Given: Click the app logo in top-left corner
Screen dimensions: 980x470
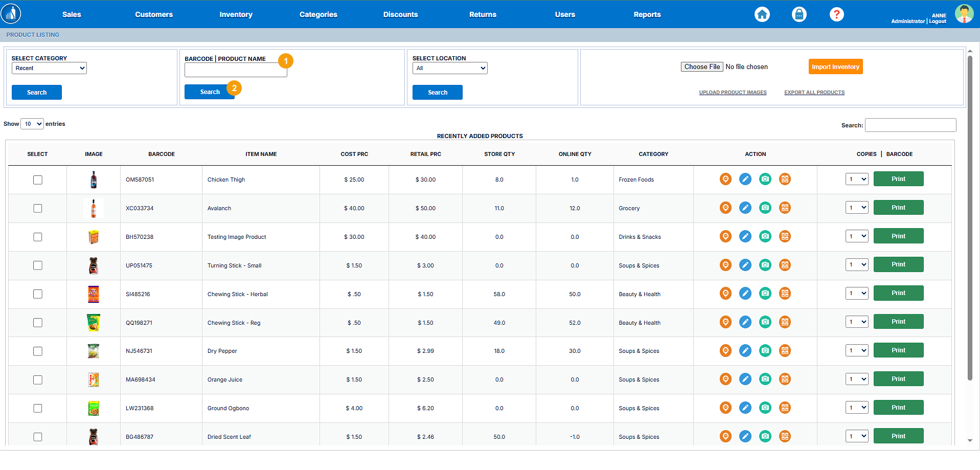Looking at the screenshot, I should [11, 14].
